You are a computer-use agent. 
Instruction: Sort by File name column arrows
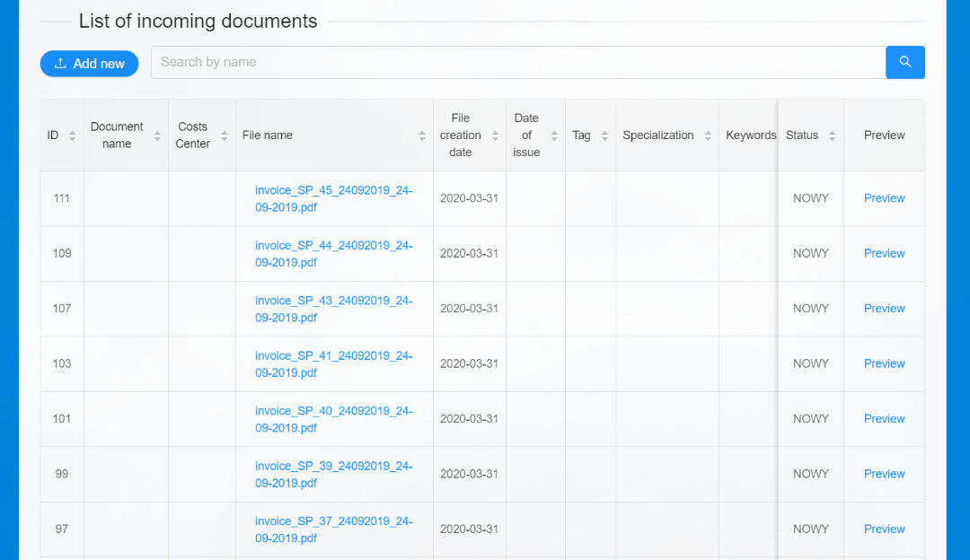coord(422,136)
